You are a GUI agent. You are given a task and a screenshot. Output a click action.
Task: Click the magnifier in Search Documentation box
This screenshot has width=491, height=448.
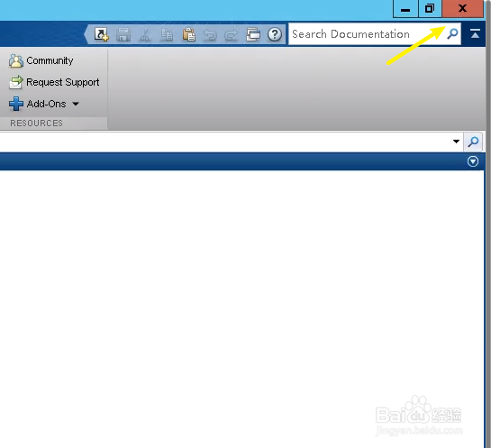(x=453, y=33)
